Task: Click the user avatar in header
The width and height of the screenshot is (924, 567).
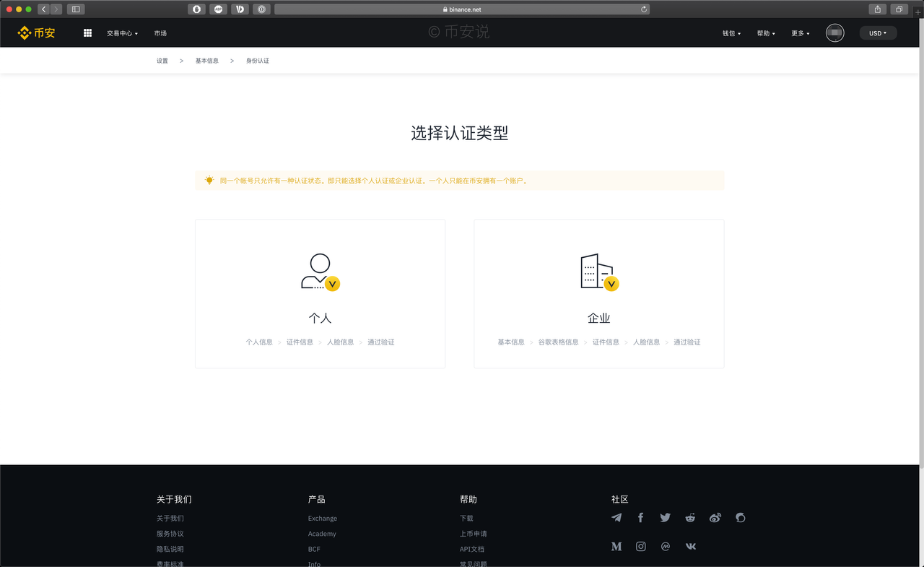Action: click(834, 33)
